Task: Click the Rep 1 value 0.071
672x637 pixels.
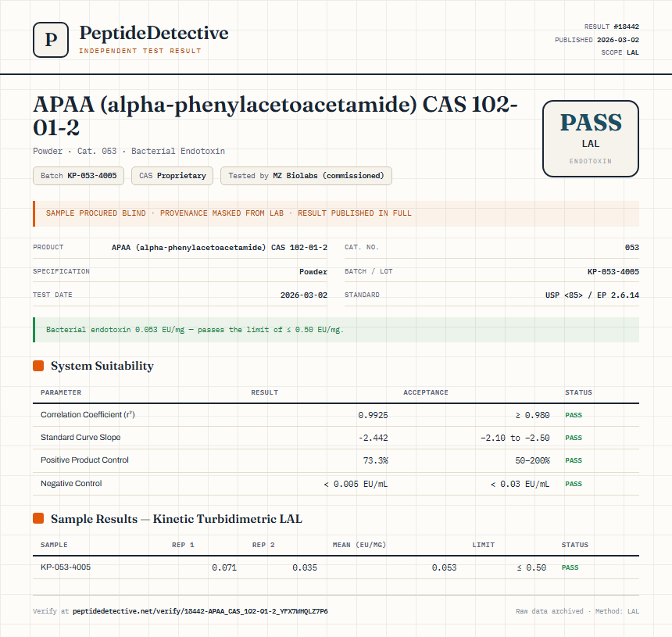Action: click(x=224, y=567)
